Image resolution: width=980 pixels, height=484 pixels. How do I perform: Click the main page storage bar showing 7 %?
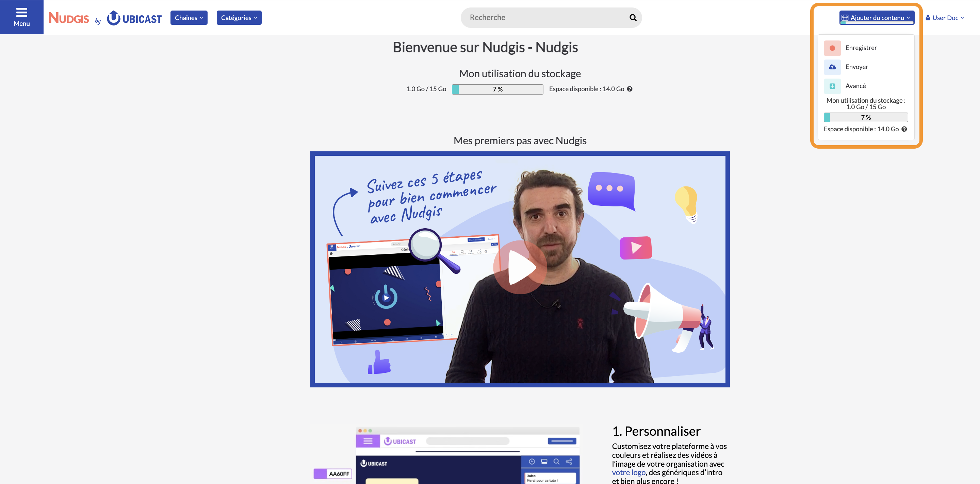pyautogui.click(x=497, y=89)
